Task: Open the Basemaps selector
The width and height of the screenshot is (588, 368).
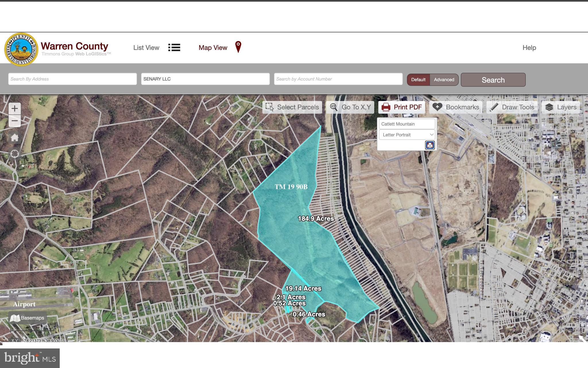Action: click(27, 318)
